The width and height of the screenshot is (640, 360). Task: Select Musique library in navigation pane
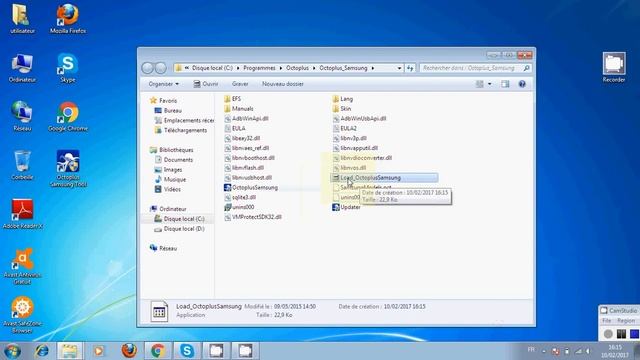click(x=170, y=179)
